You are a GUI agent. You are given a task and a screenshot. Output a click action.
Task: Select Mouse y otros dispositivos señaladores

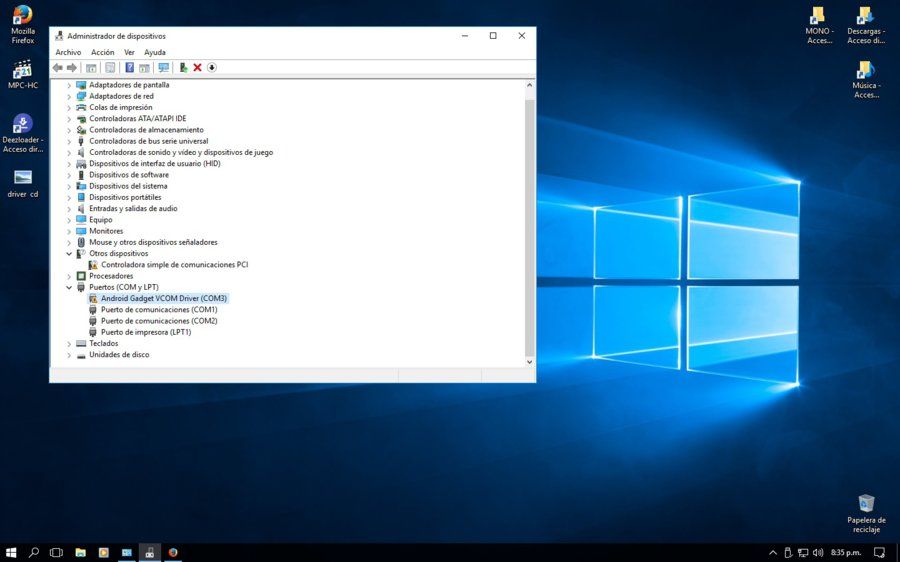pos(153,242)
